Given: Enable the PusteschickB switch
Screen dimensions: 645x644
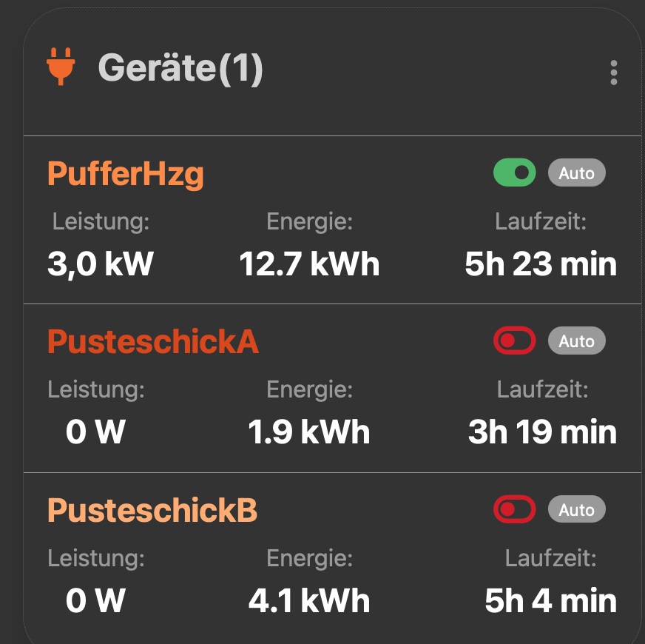Looking at the screenshot, I should coord(515,509).
